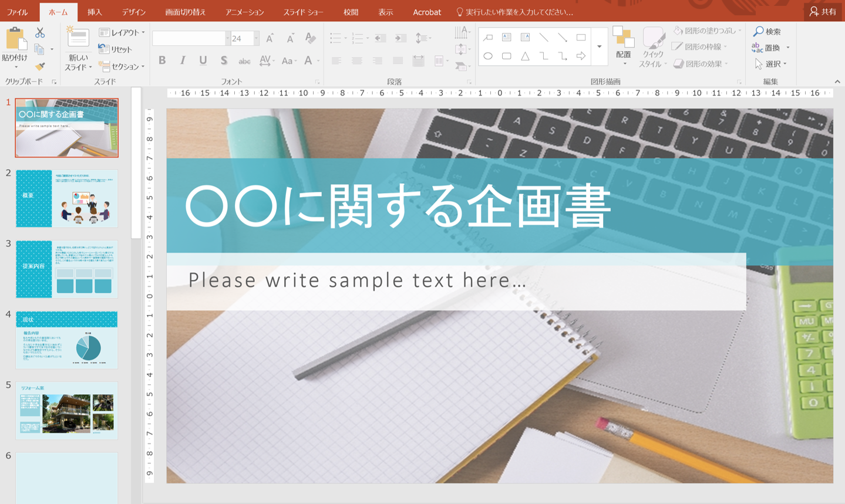Open the ファイル tab
The height and width of the screenshot is (504, 845).
pos(18,12)
